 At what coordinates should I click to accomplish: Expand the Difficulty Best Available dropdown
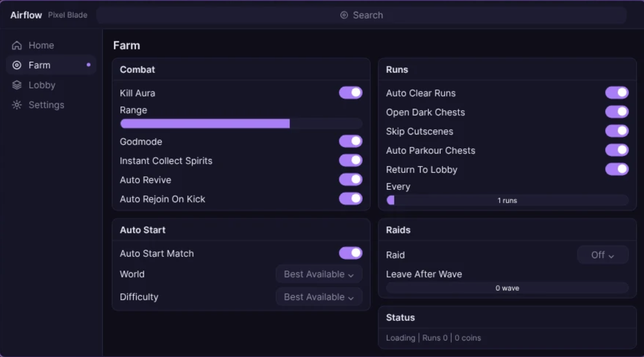(x=319, y=297)
